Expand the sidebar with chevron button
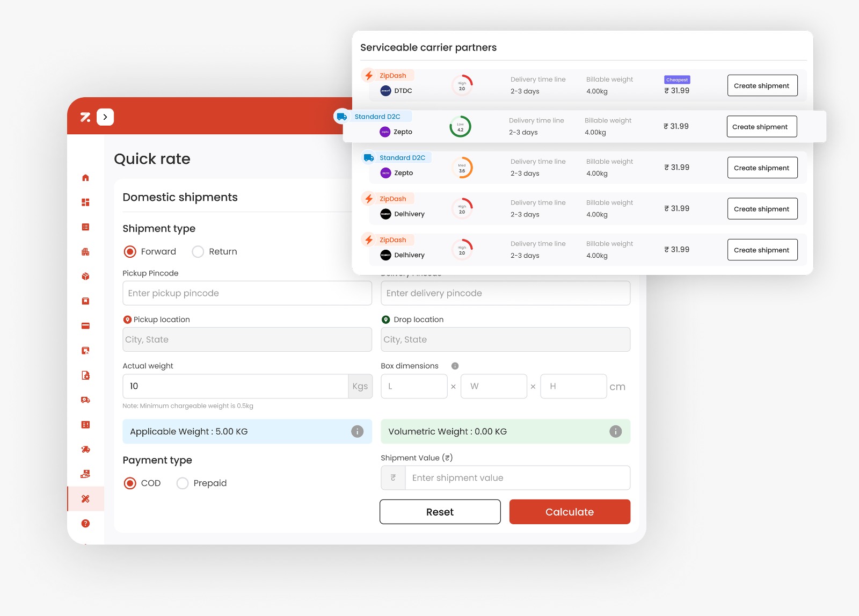This screenshot has height=616, width=859. 105,117
